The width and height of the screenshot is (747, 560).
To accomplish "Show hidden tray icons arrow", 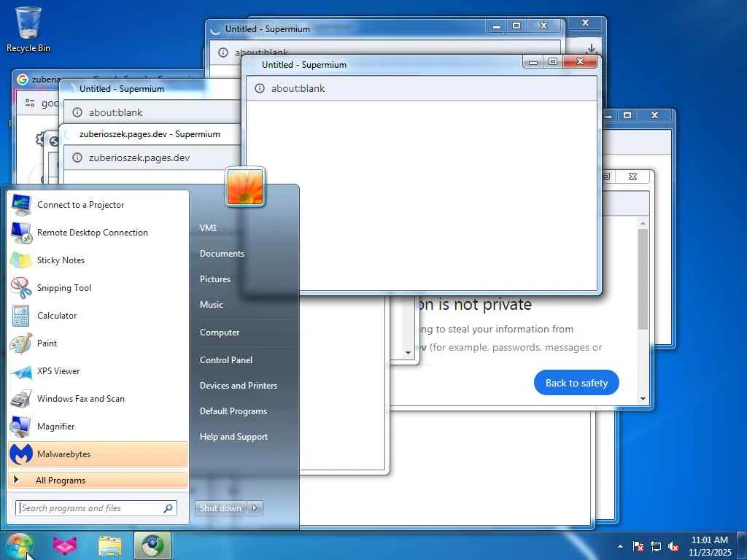I will pyautogui.click(x=620, y=546).
